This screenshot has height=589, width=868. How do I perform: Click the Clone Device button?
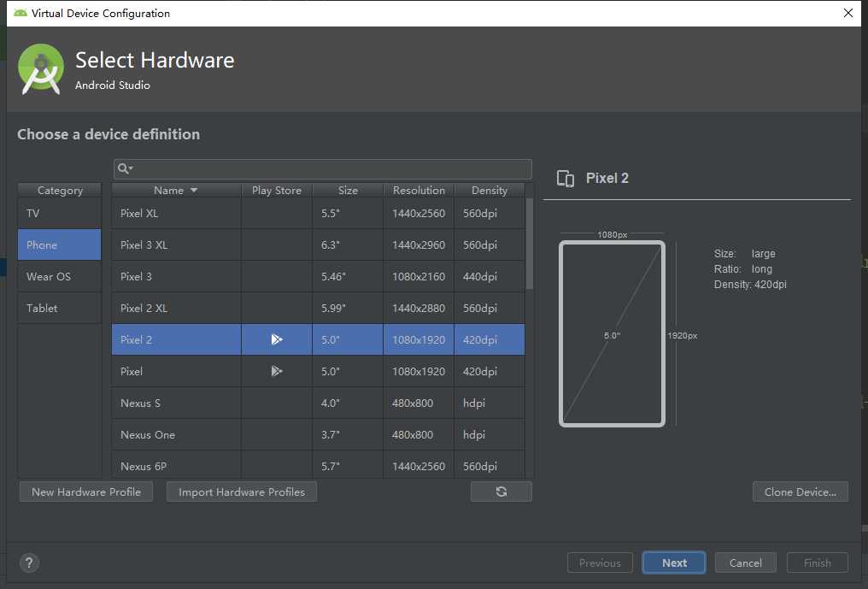tap(800, 492)
